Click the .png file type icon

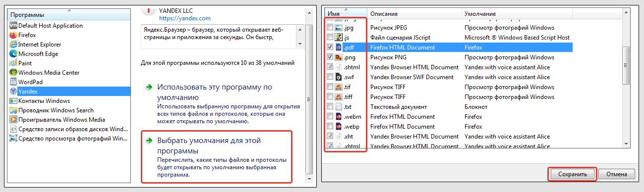[339, 57]
